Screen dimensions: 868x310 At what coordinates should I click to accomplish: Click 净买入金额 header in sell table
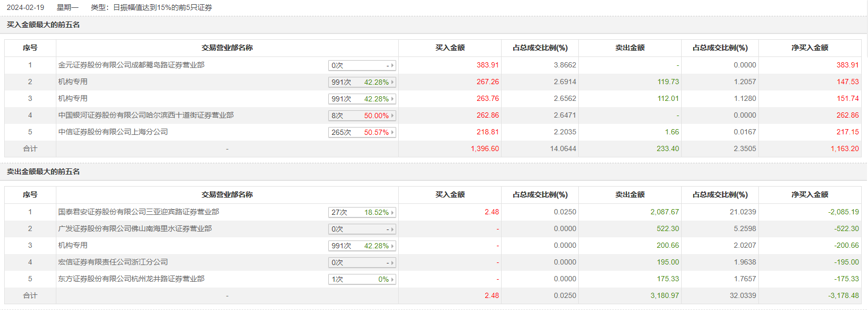pyautogui.click(x=810, y=194)
